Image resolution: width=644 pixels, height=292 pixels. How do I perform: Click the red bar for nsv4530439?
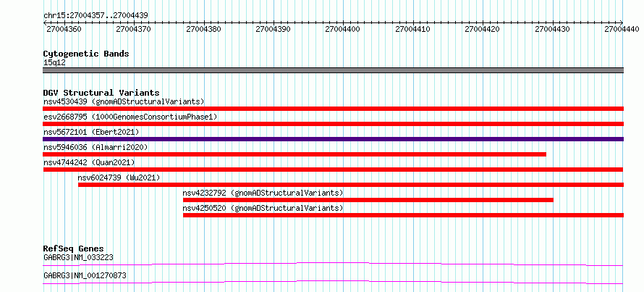click(x=333, y=109)
